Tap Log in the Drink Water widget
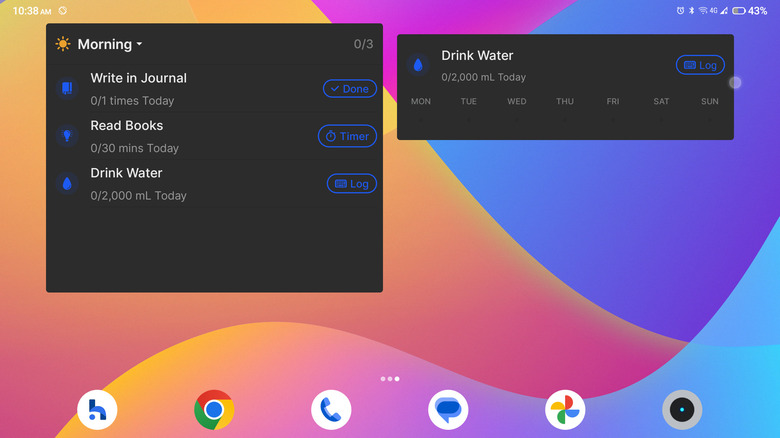This screenshot has width=780, height=438. pos(700,65)
